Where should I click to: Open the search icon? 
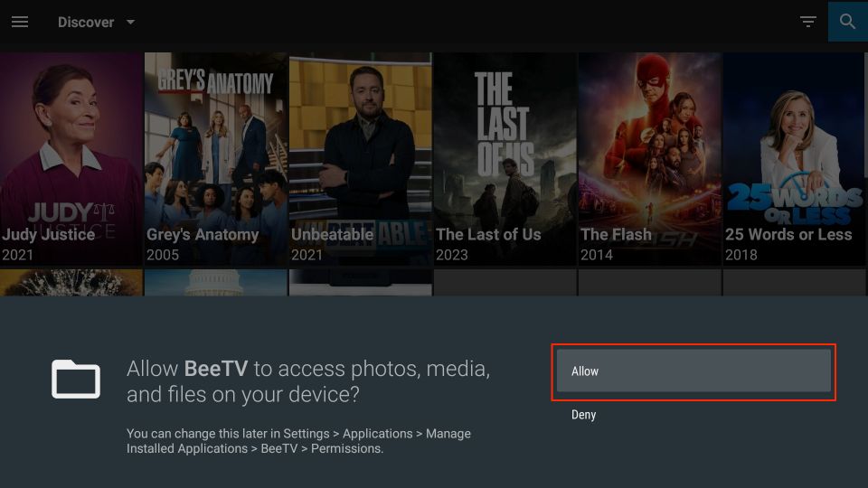coord(847,22)
